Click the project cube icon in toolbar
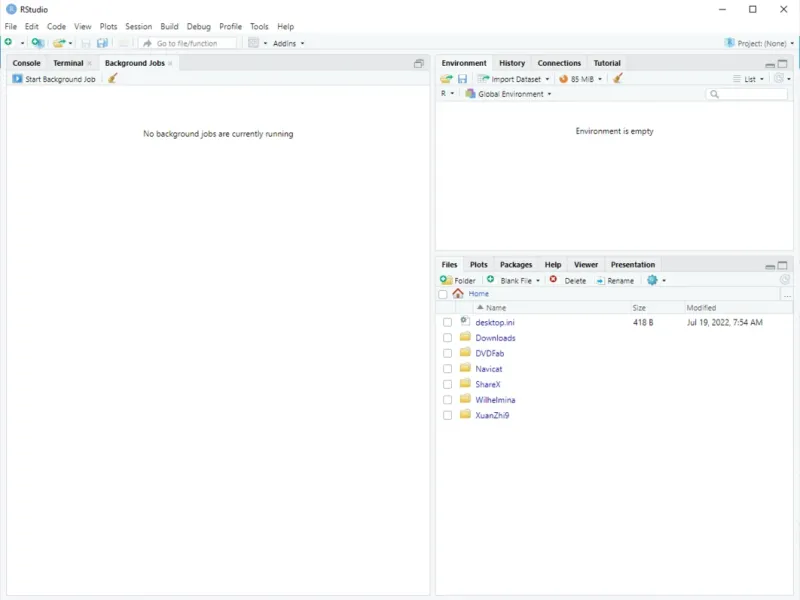800x600 pixels. (730, 43)
